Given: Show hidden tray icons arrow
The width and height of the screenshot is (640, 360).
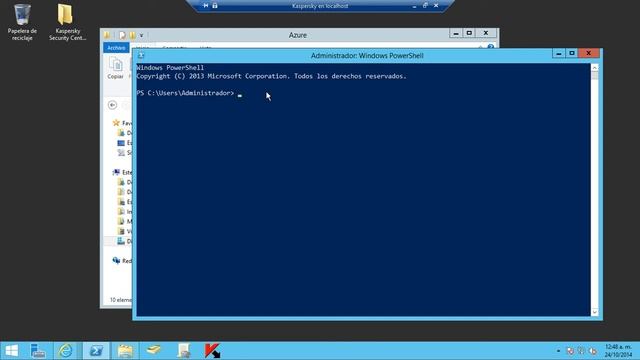Looking at the screenshot, I should tap(558, 351).
